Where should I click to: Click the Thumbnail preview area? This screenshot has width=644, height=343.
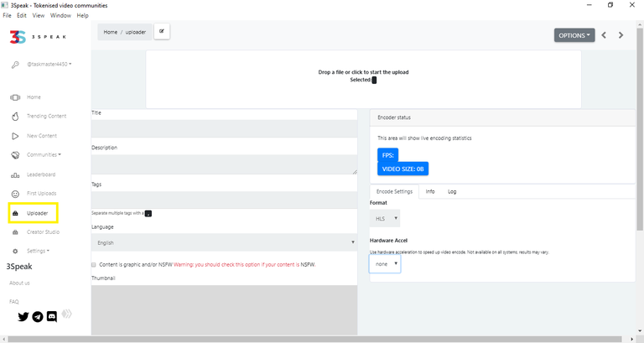(x=224, y=310)
